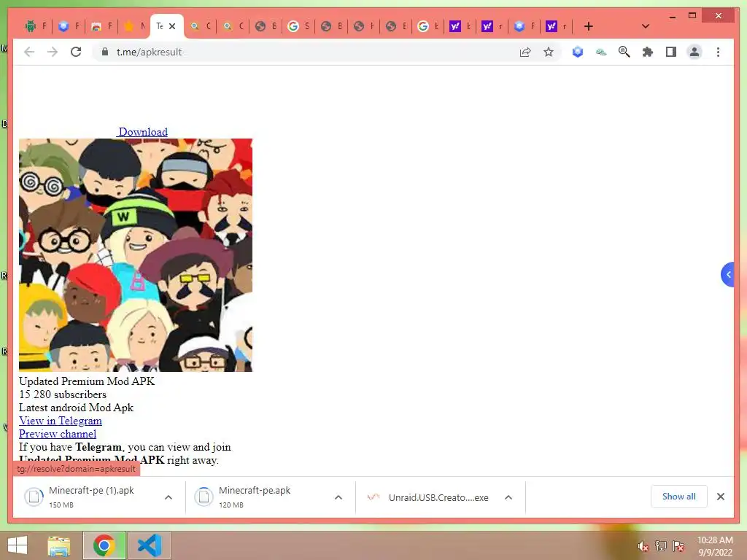Switch to the first blue hexagon tab

[x=69, y=26]
